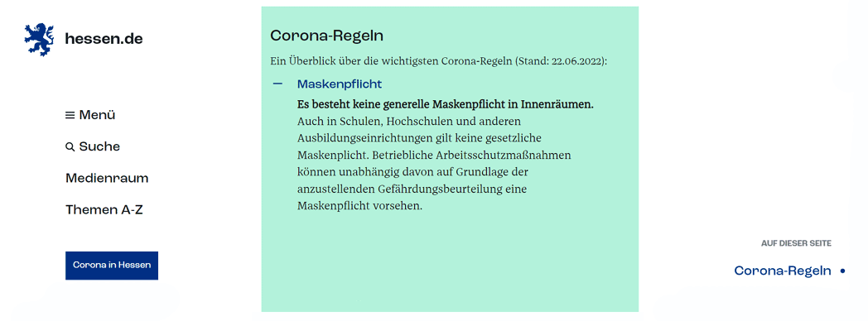Click the bold sentence about keine generelle Maskenpflicht
This screenshot has height=321, width=868.
(445, 104)
